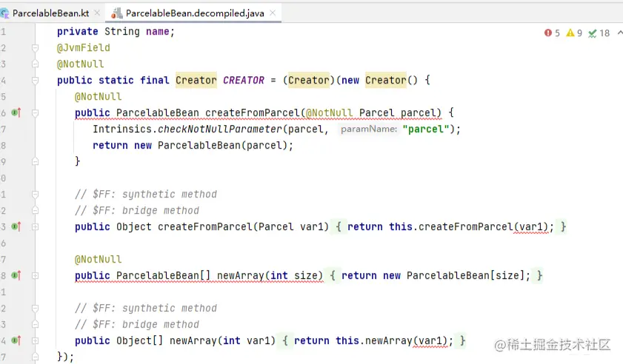Image resolution: width=623 pixels, height=364 pixels.
Task: Toggle fold marker at second bridge method comment
Action: (x=35, y=324)
